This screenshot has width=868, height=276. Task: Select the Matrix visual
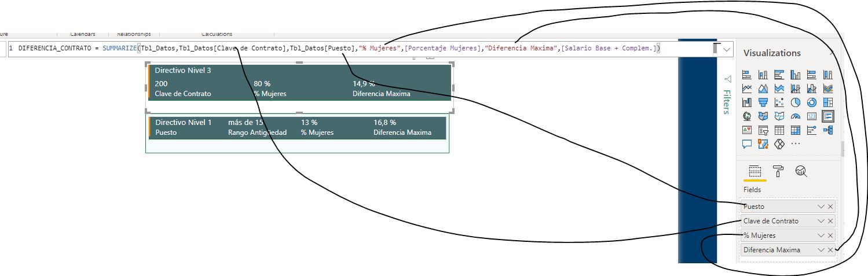click(x=796, y=130)
